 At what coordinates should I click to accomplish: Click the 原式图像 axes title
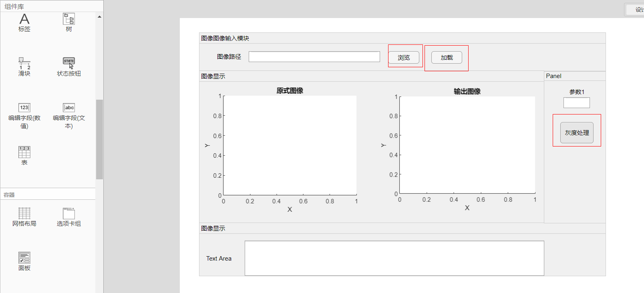pyautogui.click(x=290, y=91)
